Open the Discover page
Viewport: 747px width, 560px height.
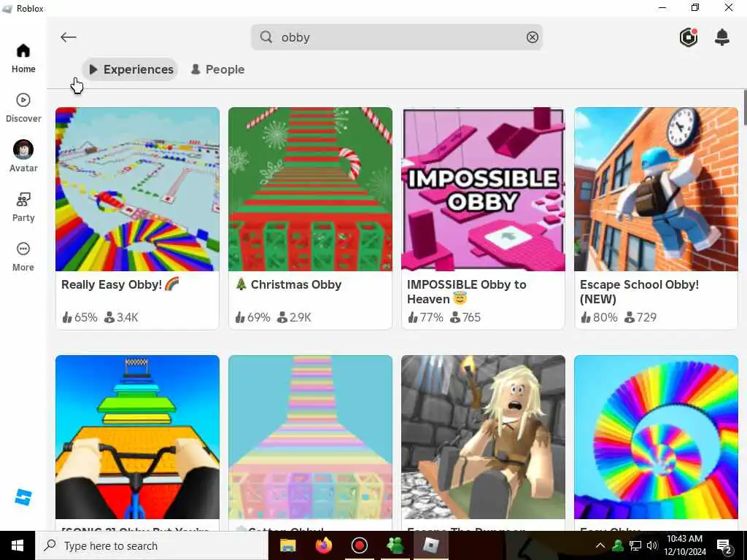coord(23,108)
